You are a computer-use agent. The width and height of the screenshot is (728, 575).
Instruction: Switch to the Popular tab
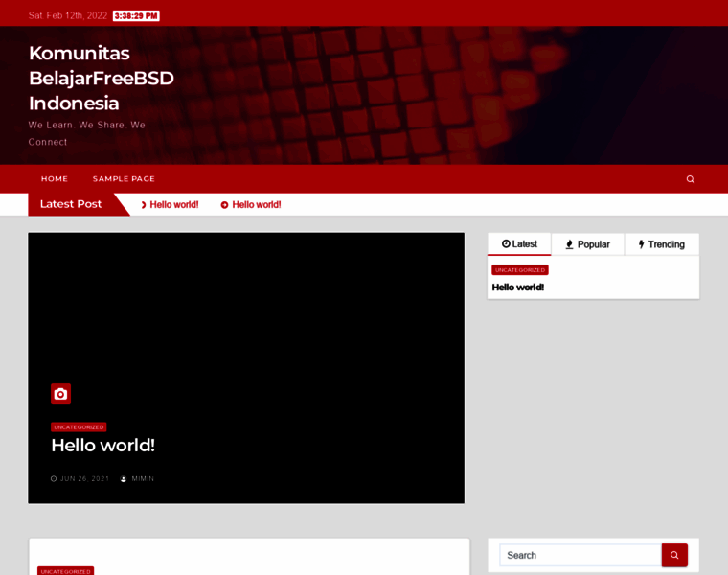point(587,244)
